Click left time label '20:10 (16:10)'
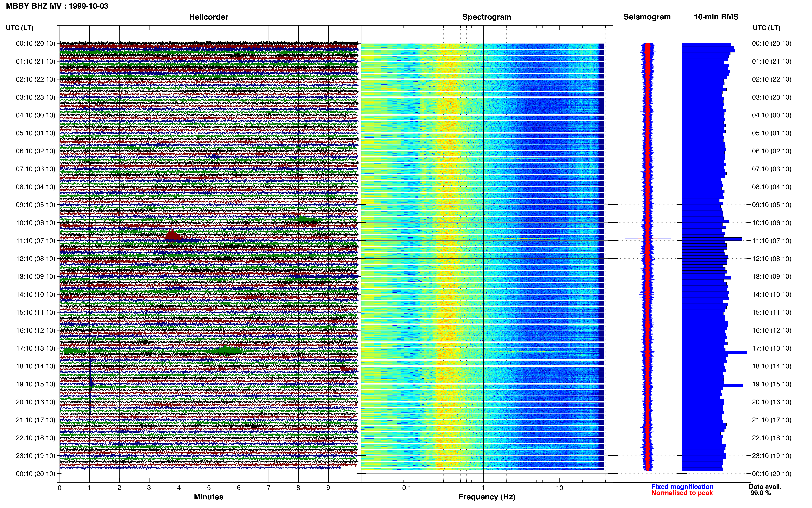This screenshot has height=508, width=812. coord(36,402)
